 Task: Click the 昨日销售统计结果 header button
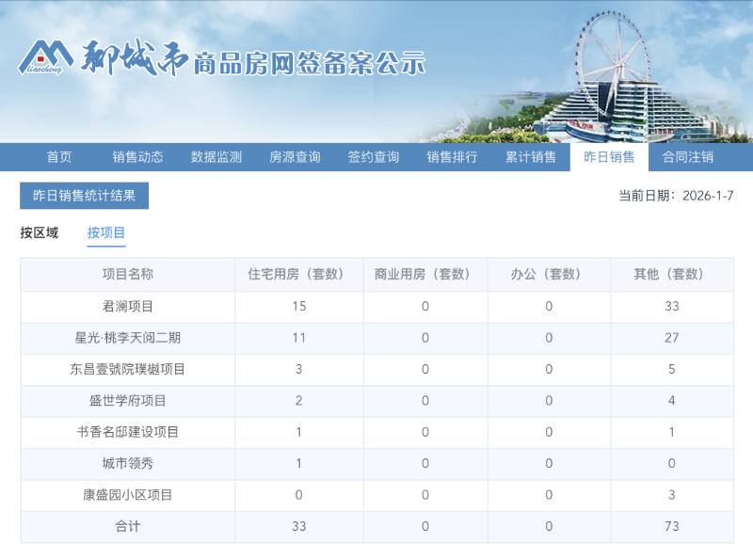pos(83,196)
